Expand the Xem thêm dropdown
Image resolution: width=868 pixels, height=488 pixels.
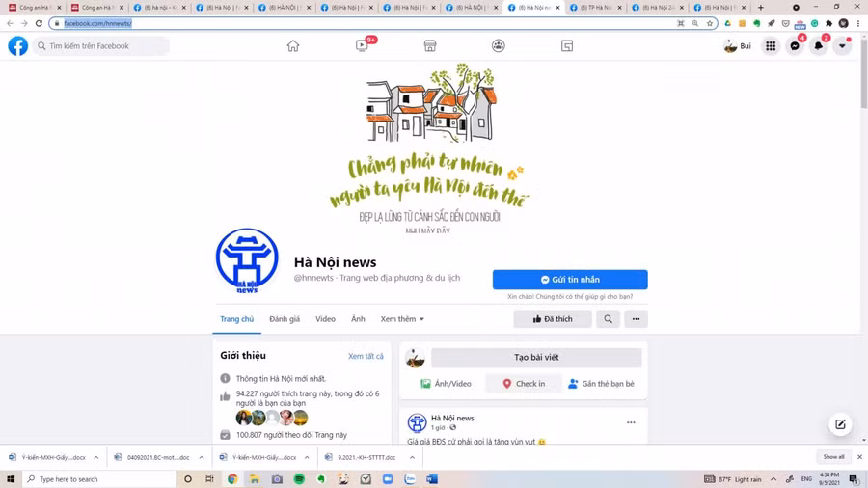pyautogui.click(x=402, y=318)
